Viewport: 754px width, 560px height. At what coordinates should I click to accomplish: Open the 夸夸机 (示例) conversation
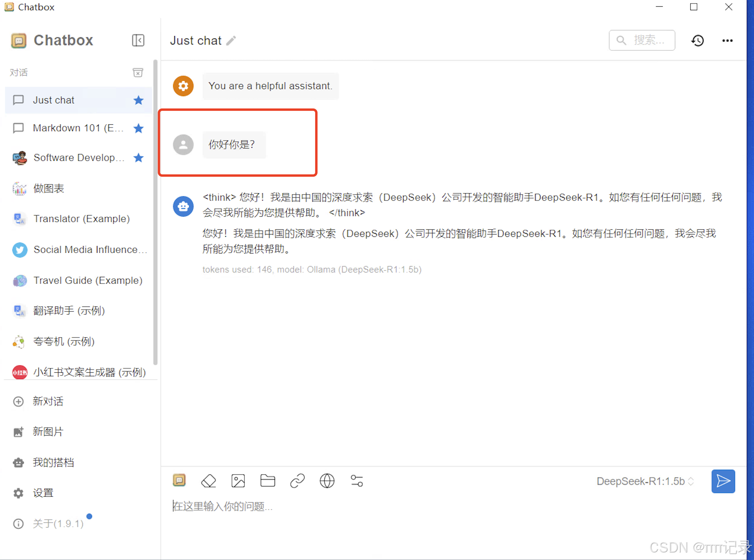point(78,341)
